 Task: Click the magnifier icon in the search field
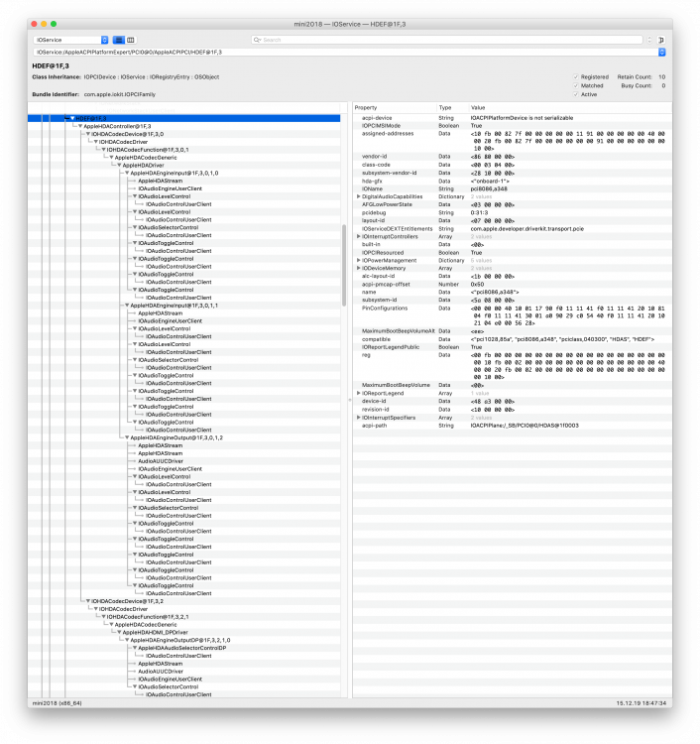257,40
